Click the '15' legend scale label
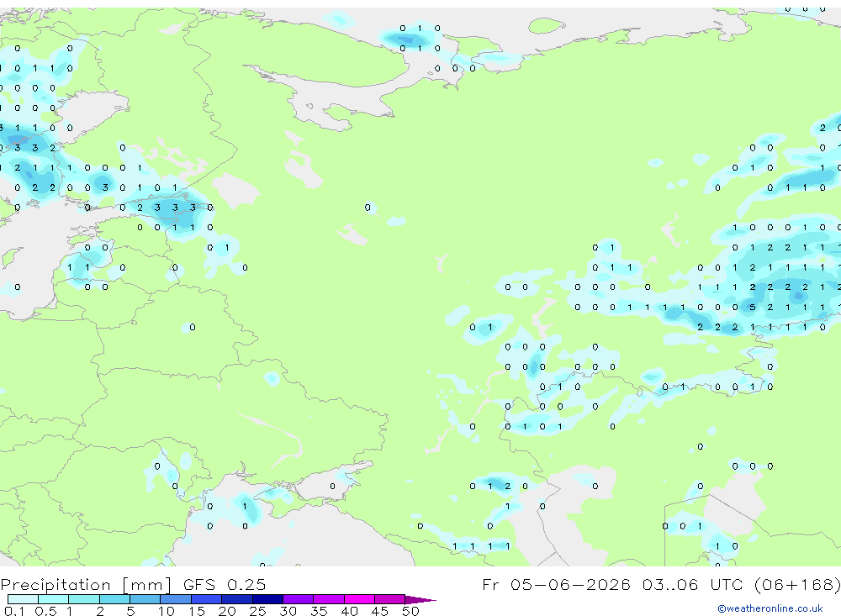 click(196, 611)
